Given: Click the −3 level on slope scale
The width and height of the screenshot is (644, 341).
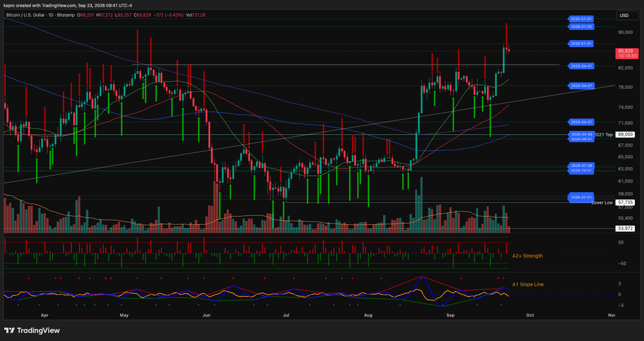Looking at the screenshot, I should [620, 305].
